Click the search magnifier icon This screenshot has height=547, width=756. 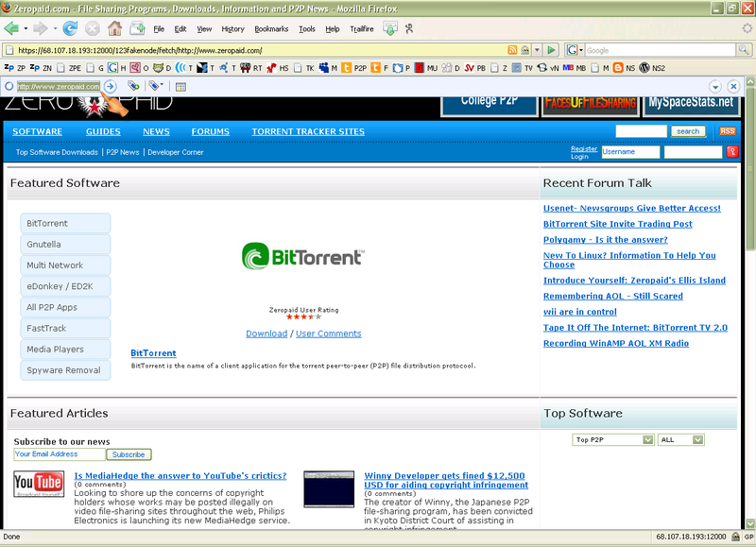743,50
